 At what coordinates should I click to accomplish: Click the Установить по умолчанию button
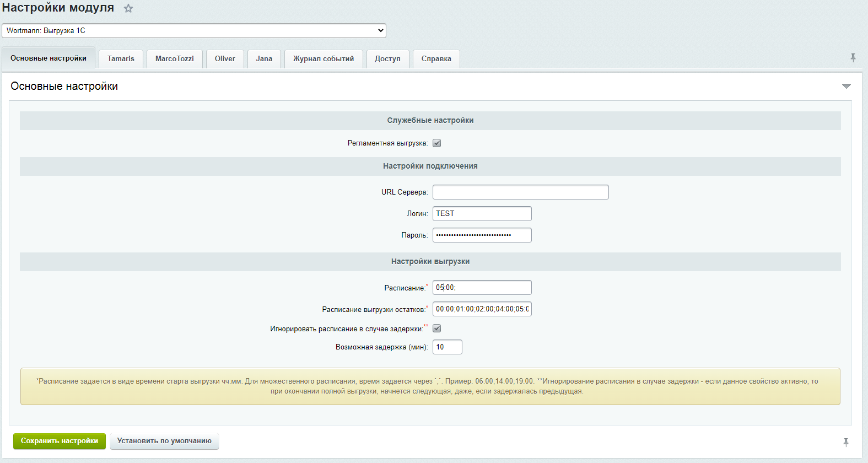(x=164, y=441)
